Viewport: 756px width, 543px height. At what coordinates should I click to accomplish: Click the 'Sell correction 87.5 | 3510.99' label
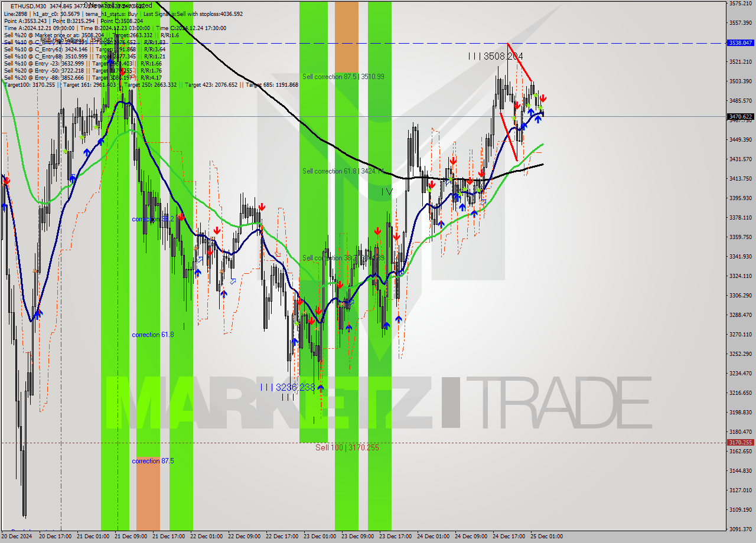tap(343, 77)
